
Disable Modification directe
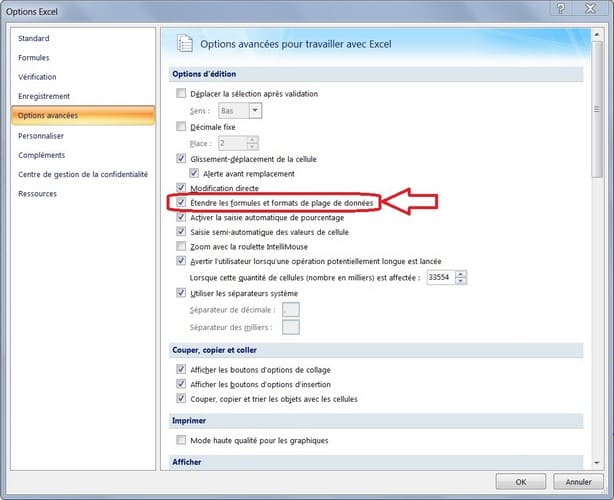coord(181,188)
